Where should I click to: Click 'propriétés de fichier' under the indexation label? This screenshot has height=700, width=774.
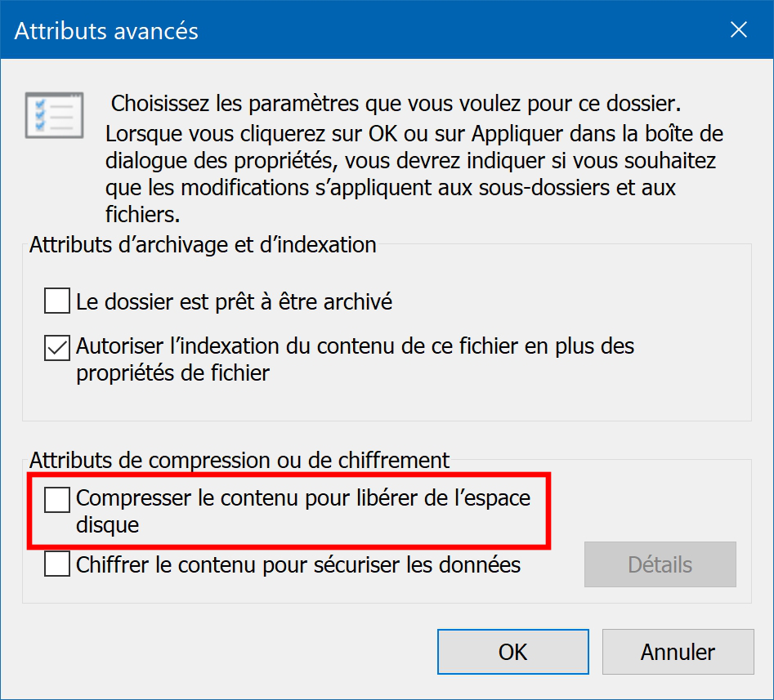[172, 373]
